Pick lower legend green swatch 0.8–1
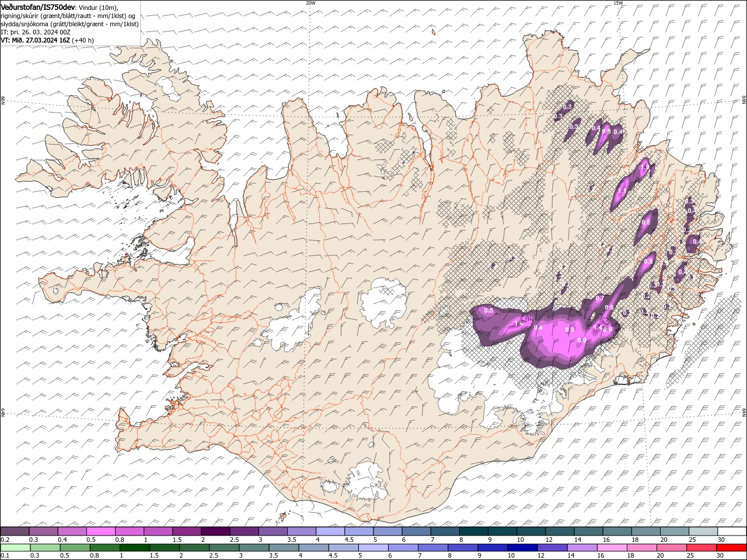747x560 pixels. coord(105,548)
